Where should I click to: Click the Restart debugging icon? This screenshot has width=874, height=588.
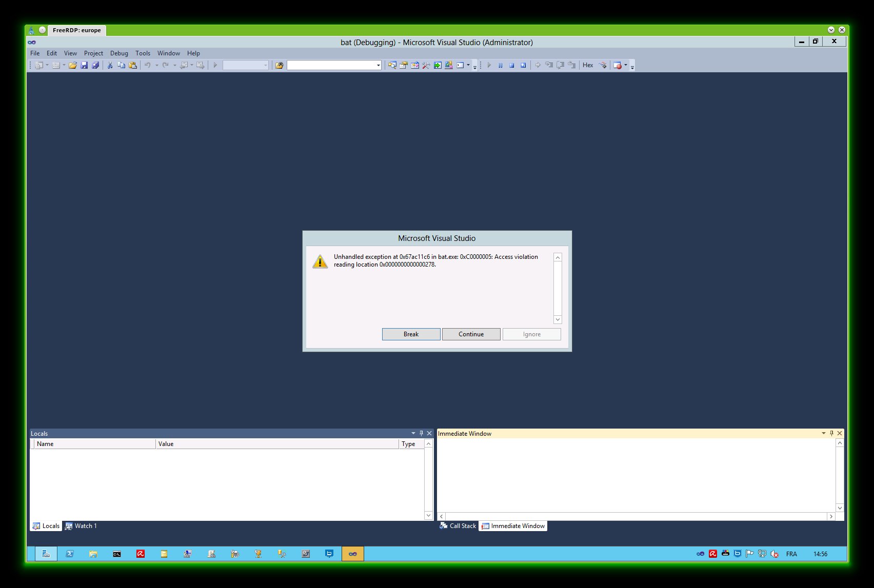coord(523,65)
